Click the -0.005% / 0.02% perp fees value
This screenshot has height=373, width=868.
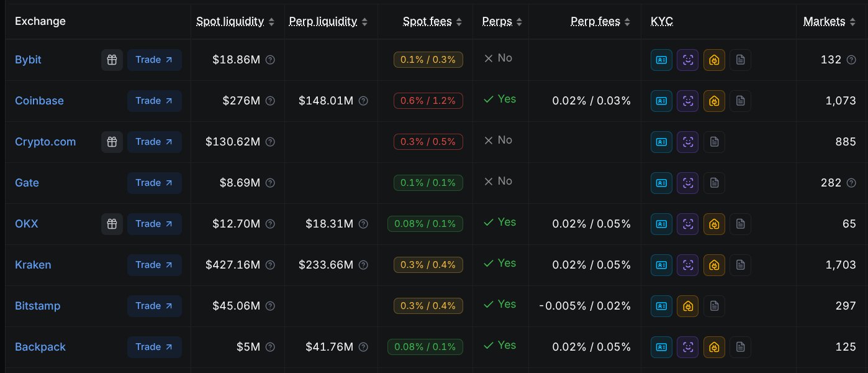tap(585, 306)
